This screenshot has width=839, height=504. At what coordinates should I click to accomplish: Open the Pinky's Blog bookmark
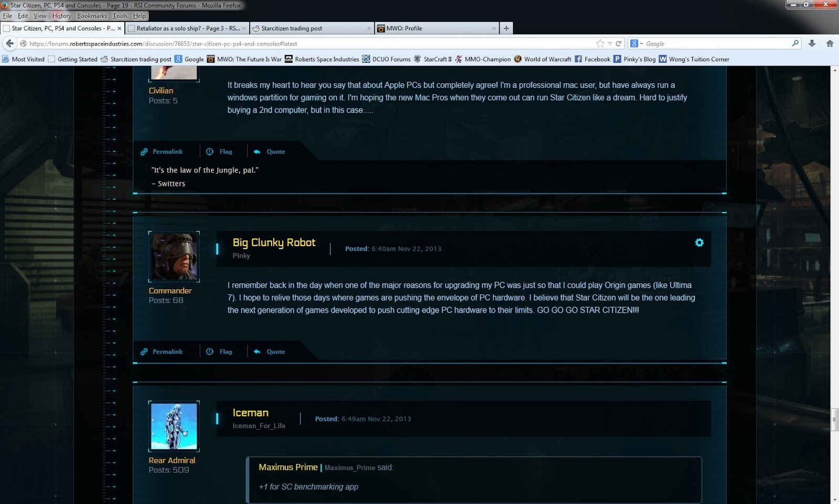point(634,59)
